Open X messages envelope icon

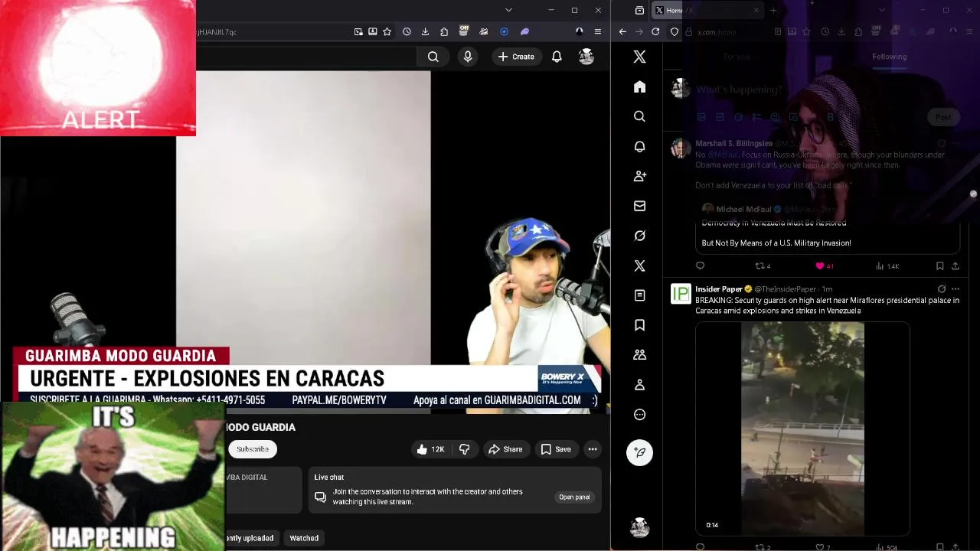[639, 206]
